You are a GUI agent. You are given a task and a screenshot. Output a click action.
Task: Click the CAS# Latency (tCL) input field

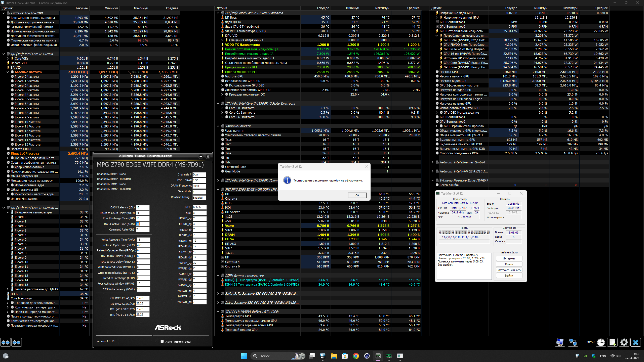pos(143,208)
